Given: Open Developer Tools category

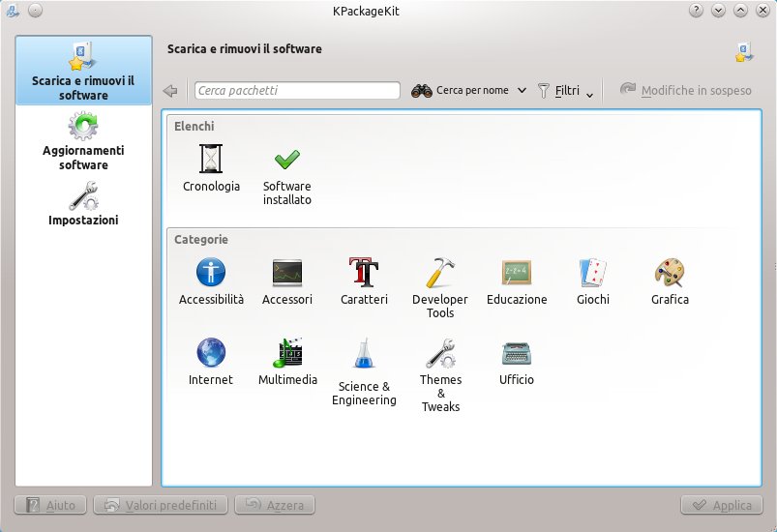Looking at the screenshot, I should pyautogui.click(x=439, y=273).
